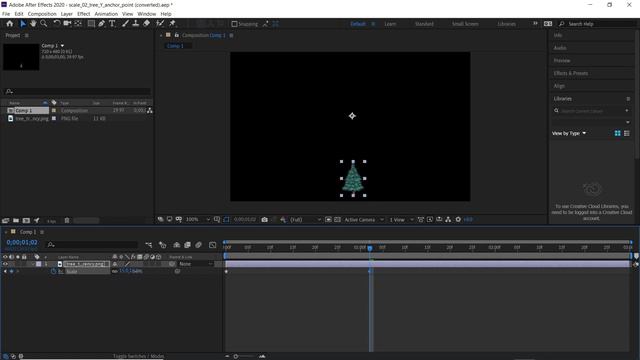Open the Align panel
Viewport: 640px width, 360px height.
(x=559, y=86)
